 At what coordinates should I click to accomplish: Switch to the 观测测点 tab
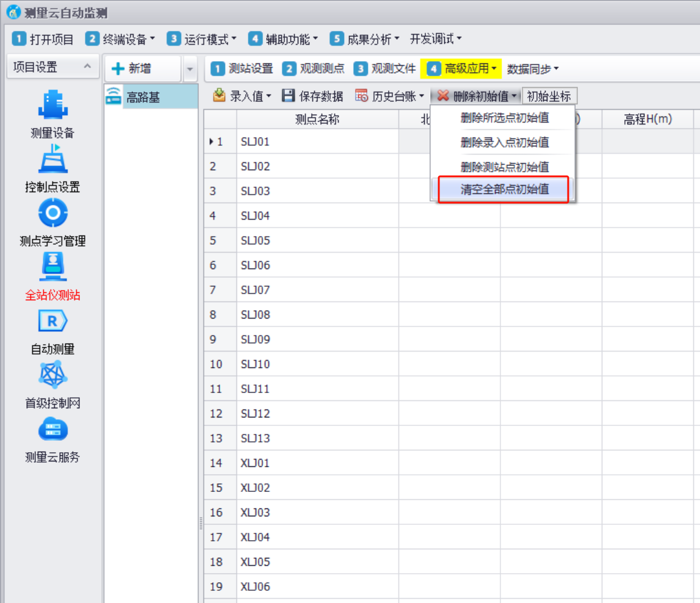click(x=313, y=69)
